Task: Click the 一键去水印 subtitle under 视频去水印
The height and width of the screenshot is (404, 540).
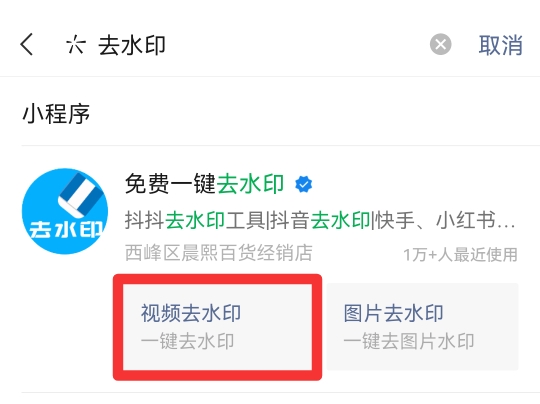Action: point(188,341)
